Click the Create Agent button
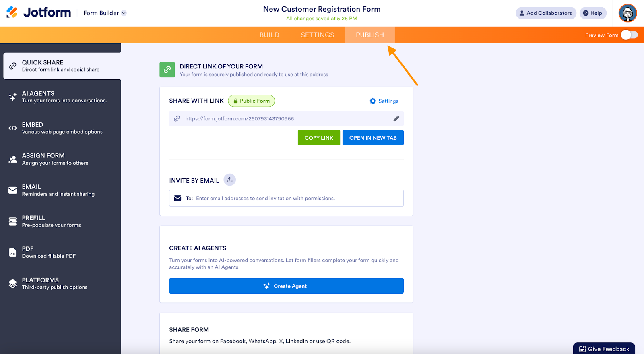 pos(286,286)
